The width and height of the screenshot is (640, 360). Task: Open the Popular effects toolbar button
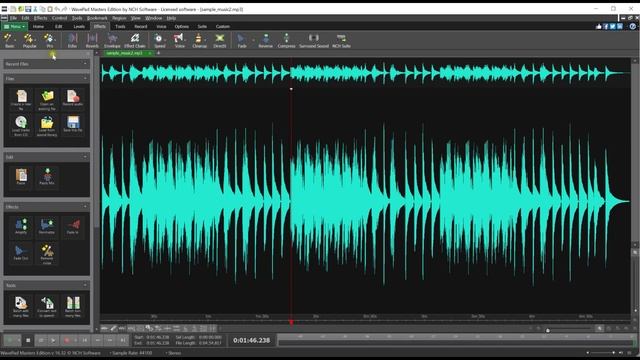(x=29, y=40)
